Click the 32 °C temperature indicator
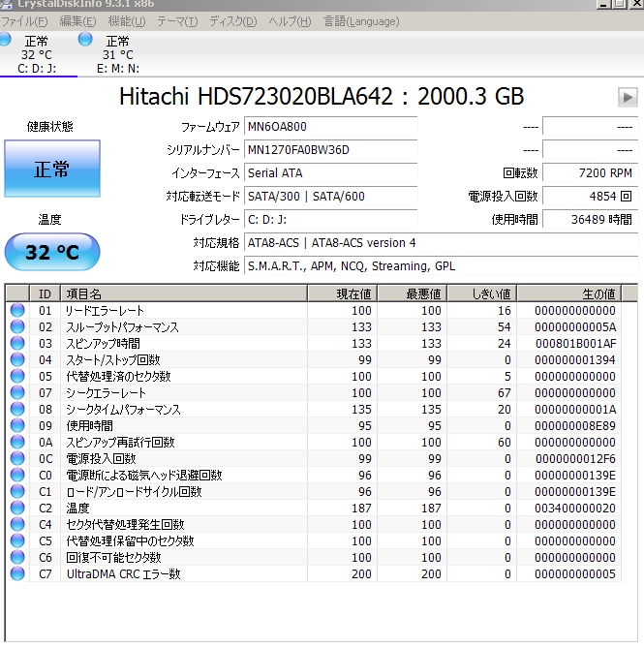644x648 pixels. pyautogui.click(x=52, y=252)
